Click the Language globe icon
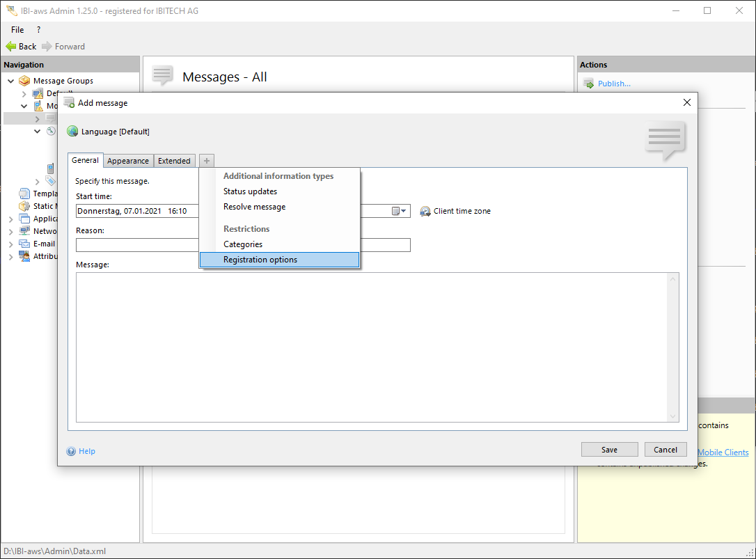Image resolution: width=756 pixels, height=559 pixels. [72, 132]
